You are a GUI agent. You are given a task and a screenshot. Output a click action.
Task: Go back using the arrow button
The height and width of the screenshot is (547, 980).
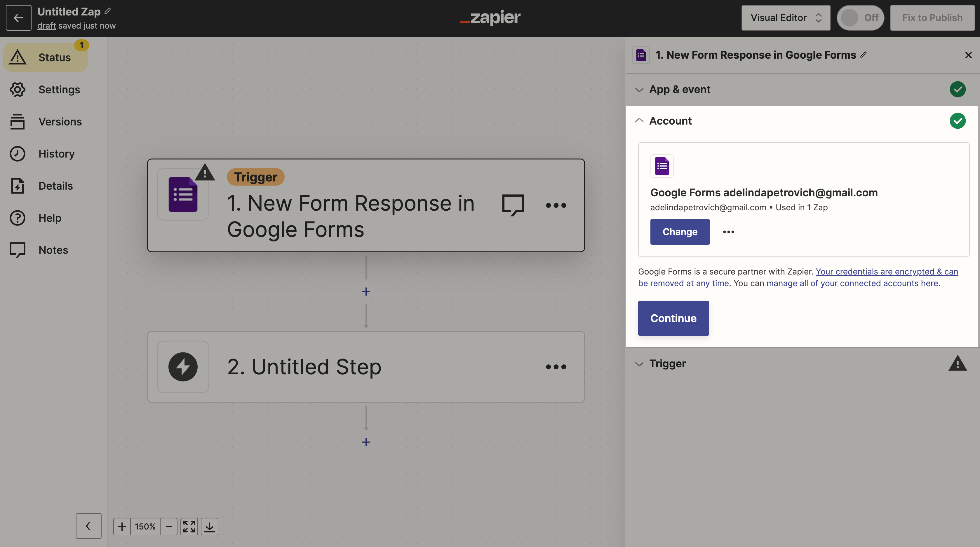[18, 18]
